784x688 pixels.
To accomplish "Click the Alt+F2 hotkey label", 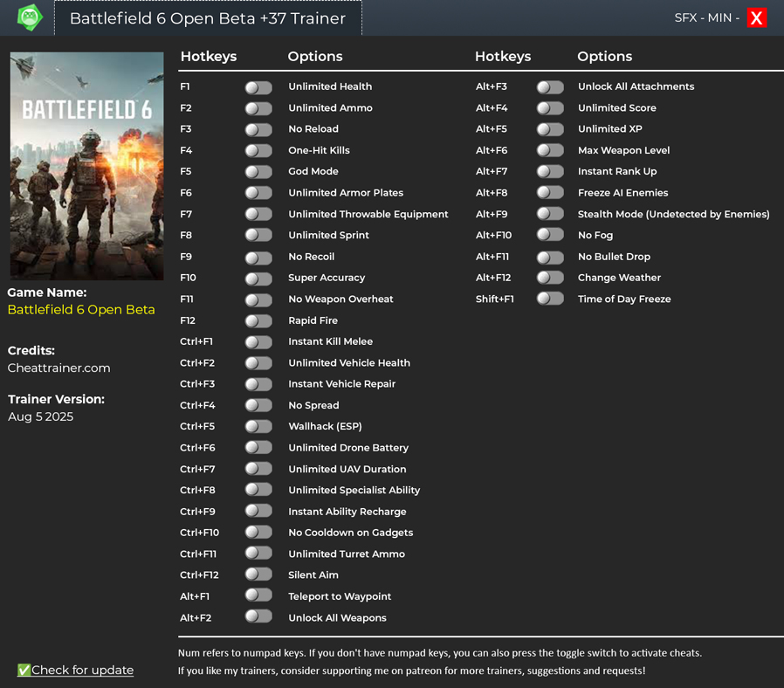I will click(x=196, y=618).
